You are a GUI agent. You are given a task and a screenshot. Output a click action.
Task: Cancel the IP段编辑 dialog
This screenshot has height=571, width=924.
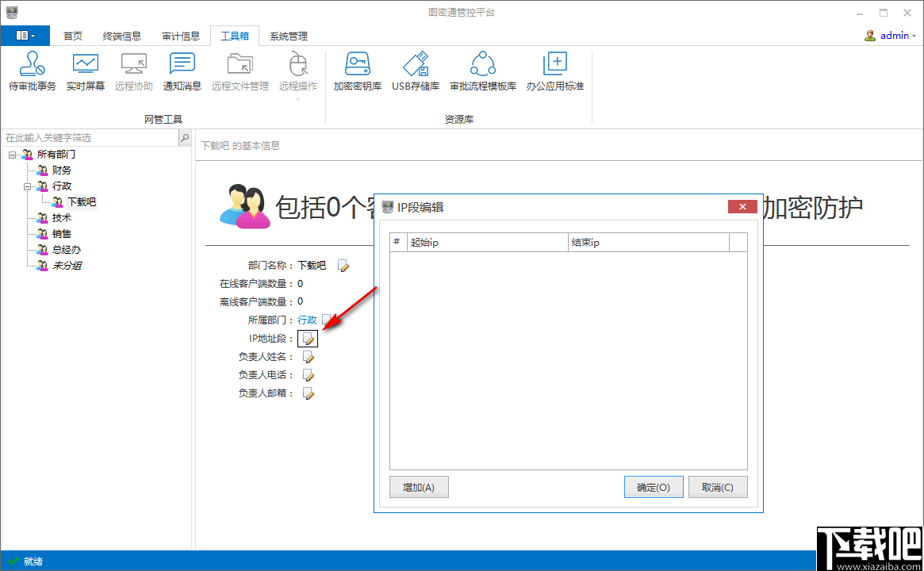pos(718,487)
